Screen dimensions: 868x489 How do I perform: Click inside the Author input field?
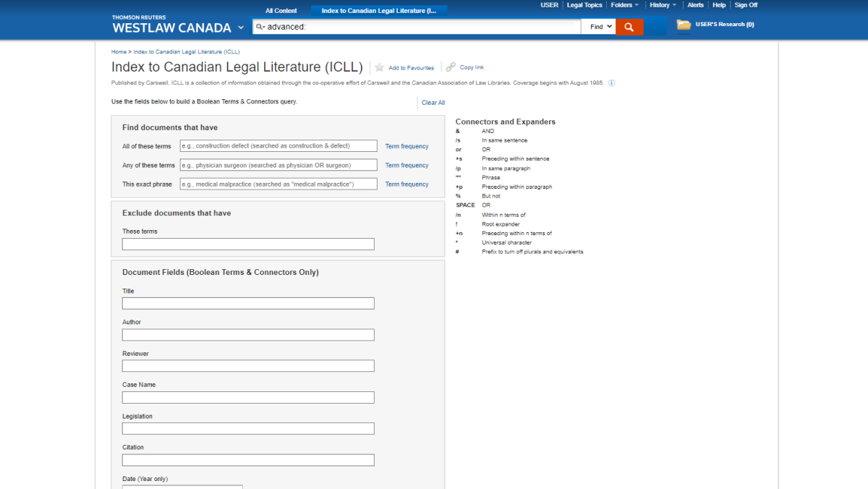coord(248,334)
